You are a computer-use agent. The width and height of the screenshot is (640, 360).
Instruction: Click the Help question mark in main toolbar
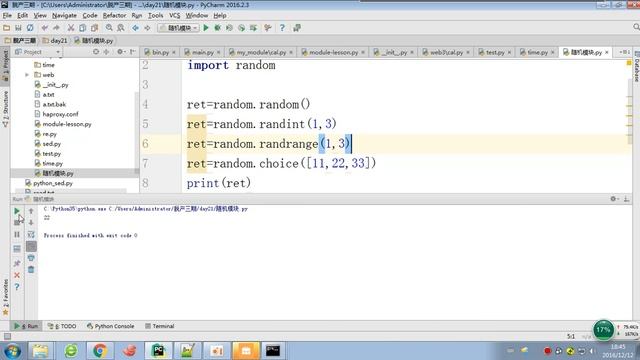[x=282, y=28]
